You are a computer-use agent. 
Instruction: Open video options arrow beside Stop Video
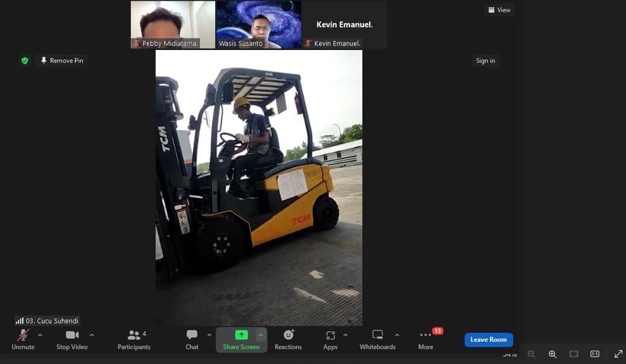pyautogui.click(x=92, y=335)
